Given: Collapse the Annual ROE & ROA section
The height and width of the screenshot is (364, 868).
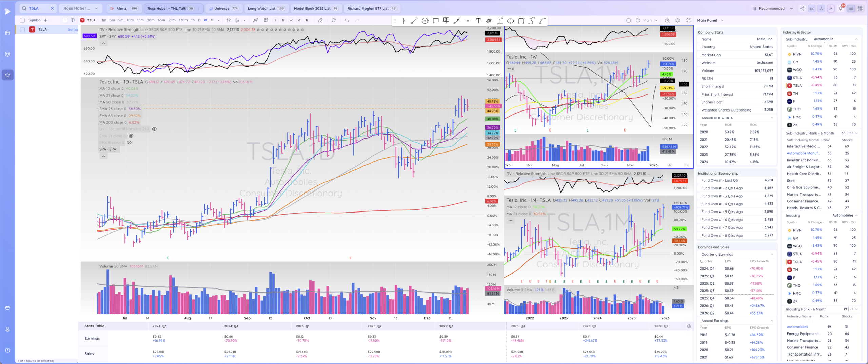Looking at the screenshot, I should 772,118.
